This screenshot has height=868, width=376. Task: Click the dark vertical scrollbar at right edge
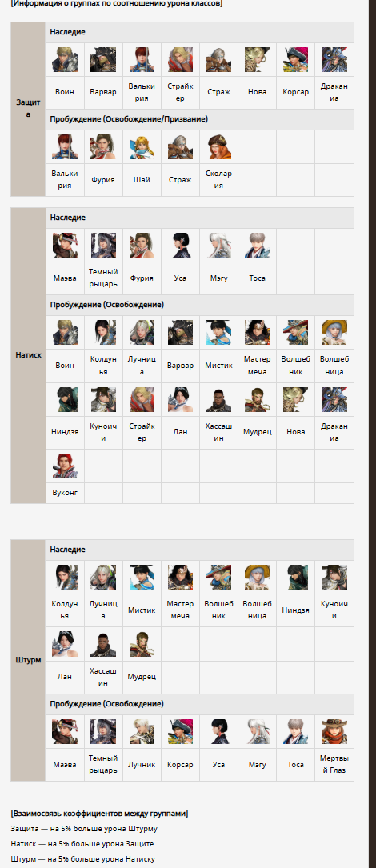(372, 434)
